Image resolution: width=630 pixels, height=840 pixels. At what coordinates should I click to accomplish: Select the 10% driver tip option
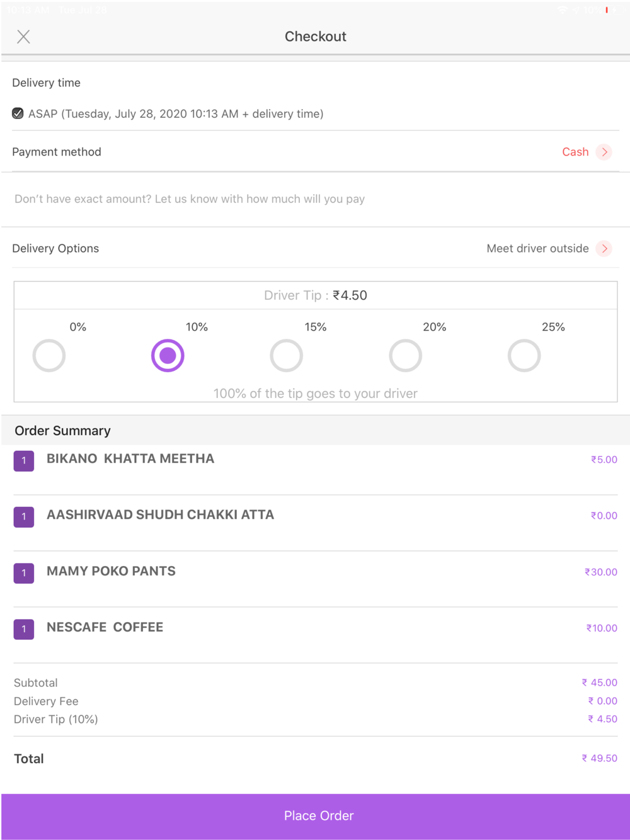[x=168, y=356]
